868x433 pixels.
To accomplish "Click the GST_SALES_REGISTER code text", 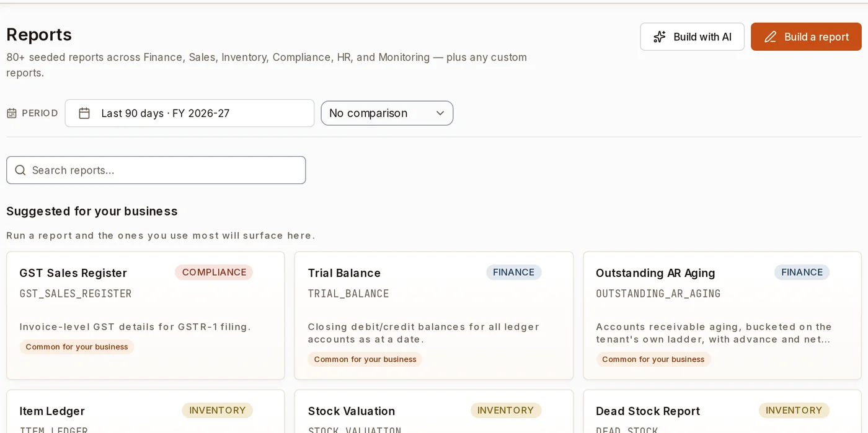I will (76, 294).
